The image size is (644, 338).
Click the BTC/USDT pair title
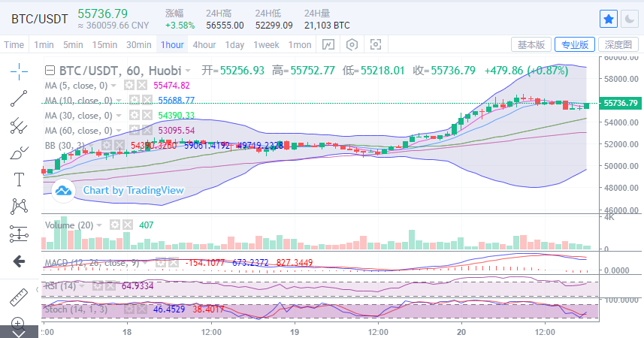[x=39, y=19]
